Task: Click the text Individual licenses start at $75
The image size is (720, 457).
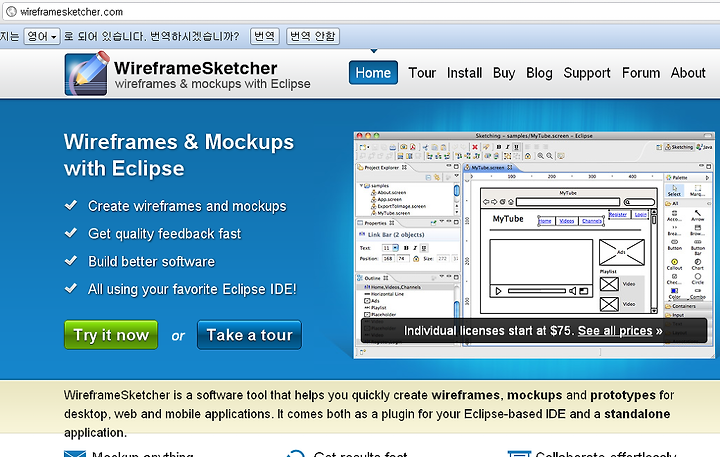Action: point(489,331)
